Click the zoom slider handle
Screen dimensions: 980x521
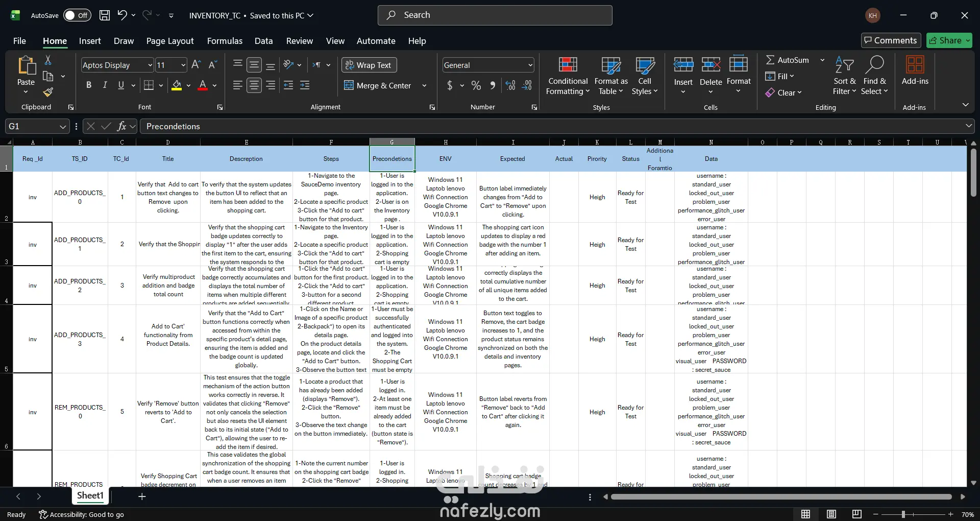pos(903,514)
